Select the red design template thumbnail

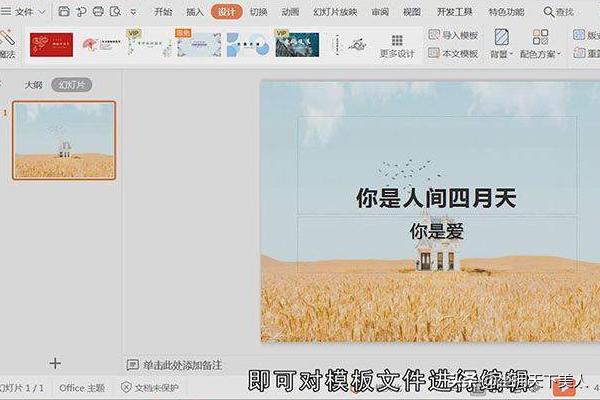51,44
